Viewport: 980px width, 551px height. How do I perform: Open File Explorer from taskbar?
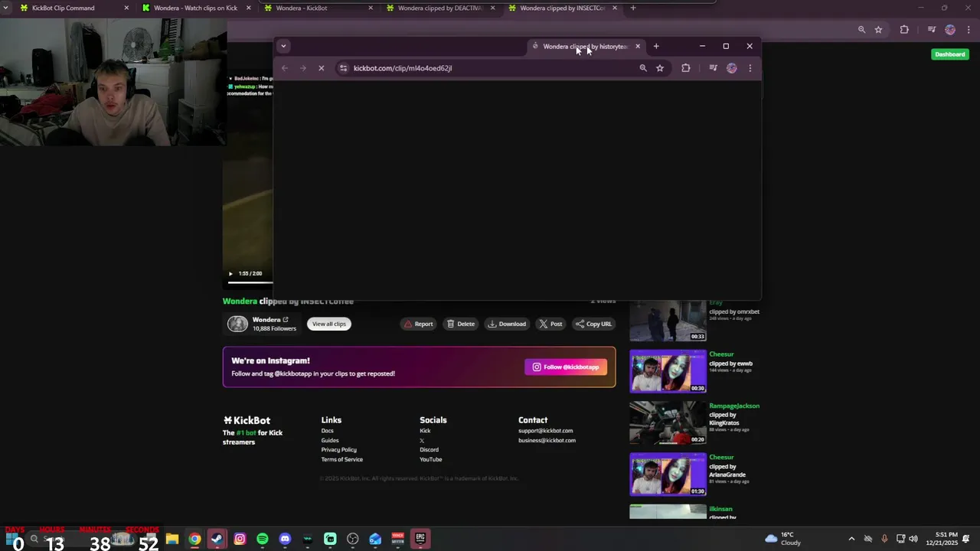pos(172,539)
